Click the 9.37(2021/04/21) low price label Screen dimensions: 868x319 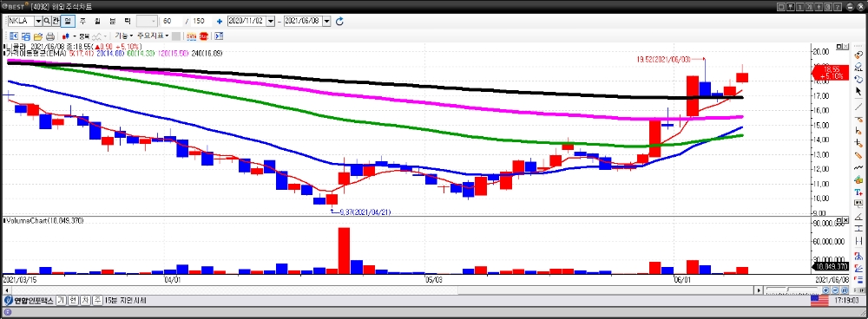coord(366,212)
